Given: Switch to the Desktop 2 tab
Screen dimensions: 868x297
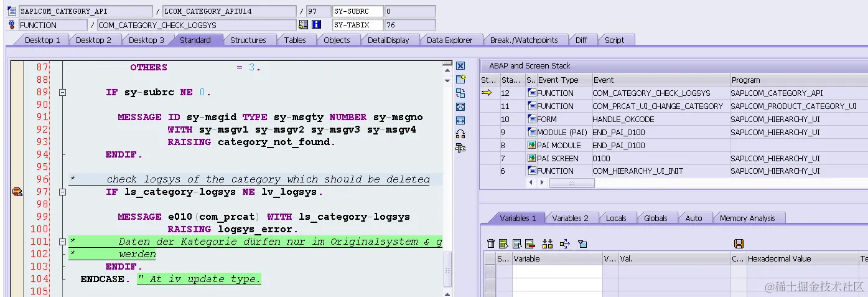Looking at the screenshot, I should click(94, 40).
